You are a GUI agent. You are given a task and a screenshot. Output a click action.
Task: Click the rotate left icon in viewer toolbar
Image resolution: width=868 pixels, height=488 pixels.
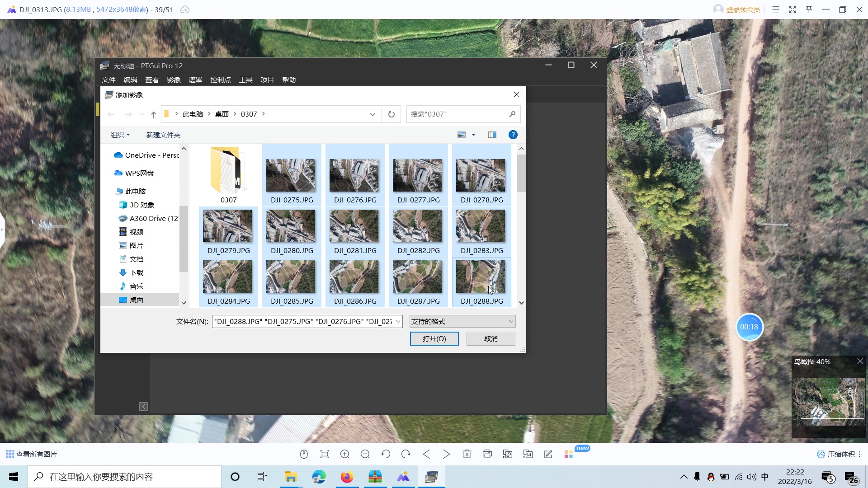pos(386,454)
